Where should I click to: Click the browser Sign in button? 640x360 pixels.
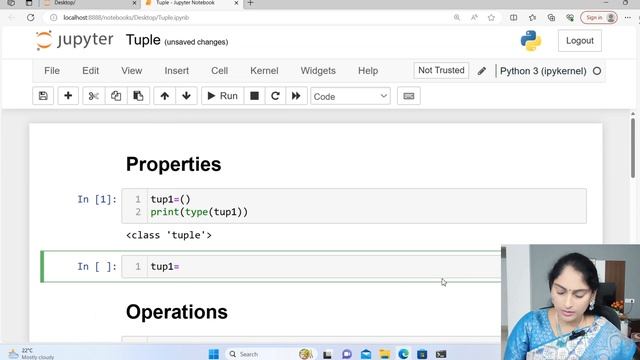tap(599, 18)
